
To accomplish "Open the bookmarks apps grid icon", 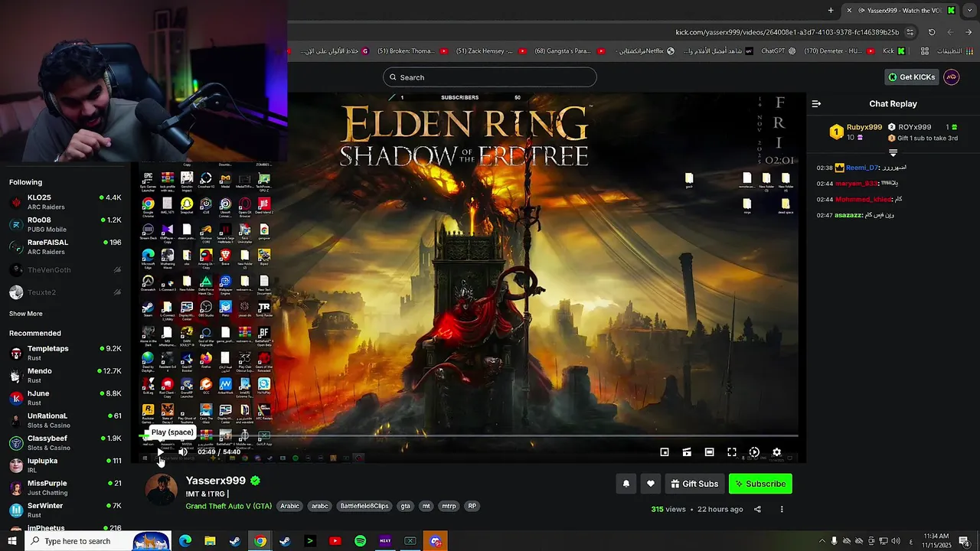I will 925,51.
